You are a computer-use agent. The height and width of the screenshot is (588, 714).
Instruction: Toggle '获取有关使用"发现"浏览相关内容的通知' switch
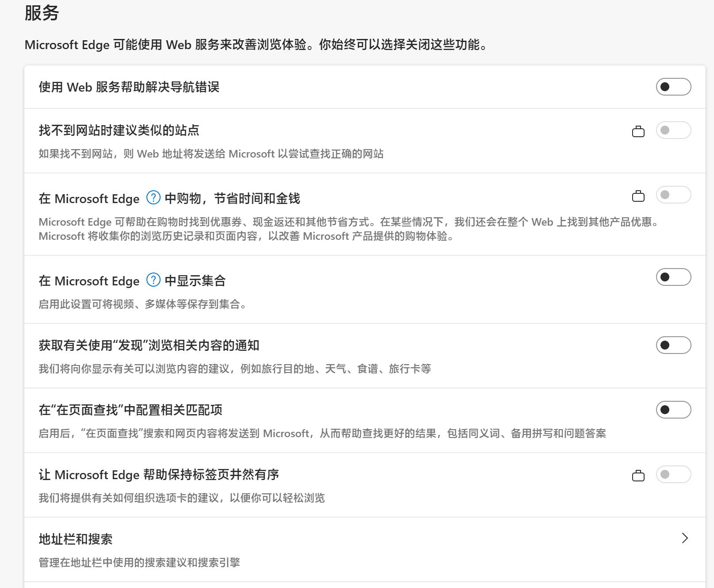[673, 345]
